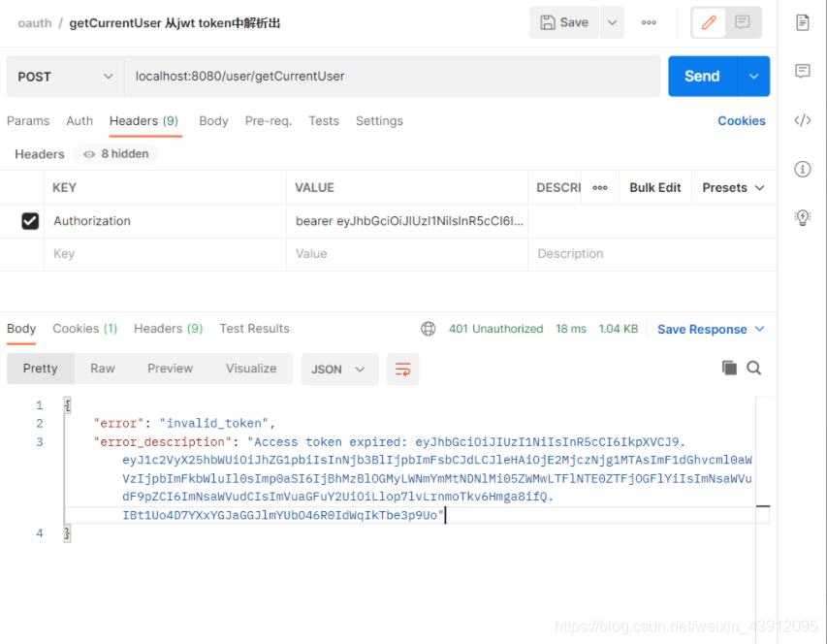Image resolution: width=827 pixels, height=644 pixels.
Task: Click the "error_description" key in response
Action: pos(163,442)
